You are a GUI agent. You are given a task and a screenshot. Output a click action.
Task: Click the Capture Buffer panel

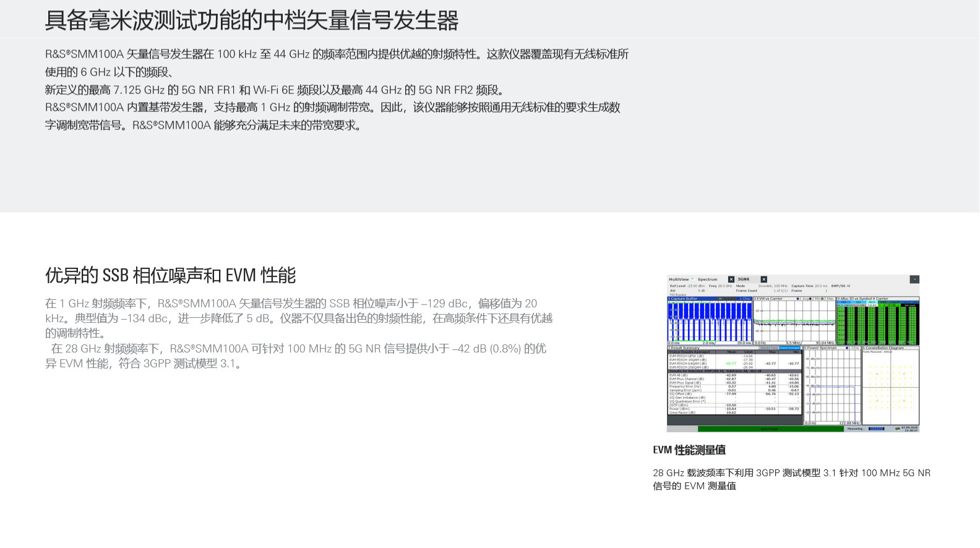(x=709, y=321)
